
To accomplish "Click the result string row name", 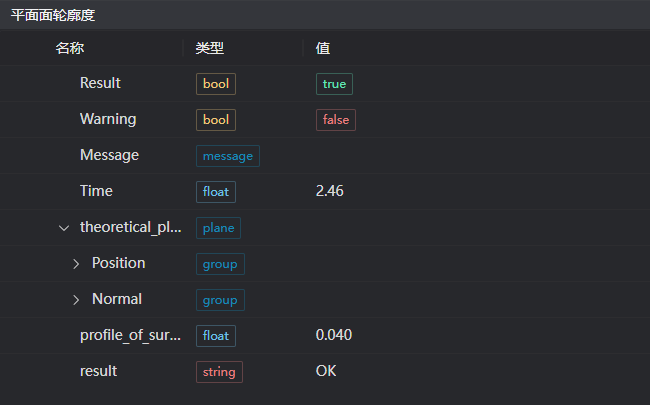I will tap(98, 372).
